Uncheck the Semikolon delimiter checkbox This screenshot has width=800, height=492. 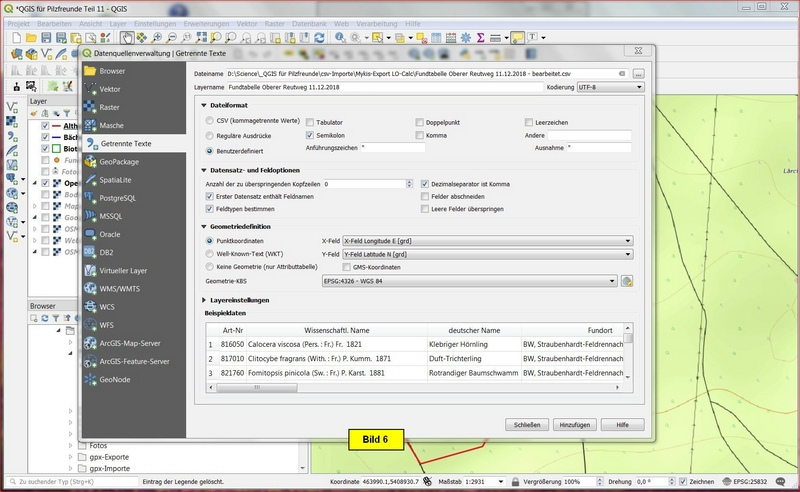click(x=310, y=135)
